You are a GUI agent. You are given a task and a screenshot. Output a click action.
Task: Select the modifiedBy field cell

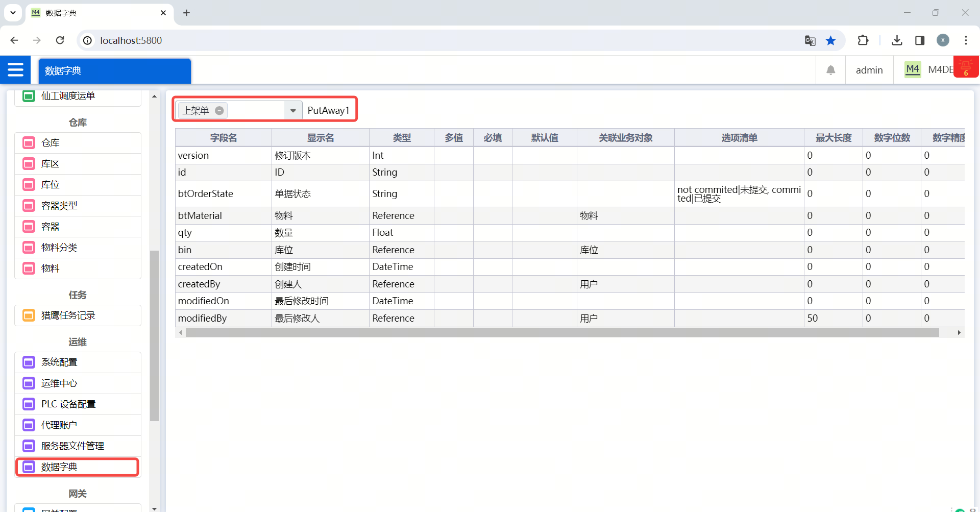click(x=224, y=318)
